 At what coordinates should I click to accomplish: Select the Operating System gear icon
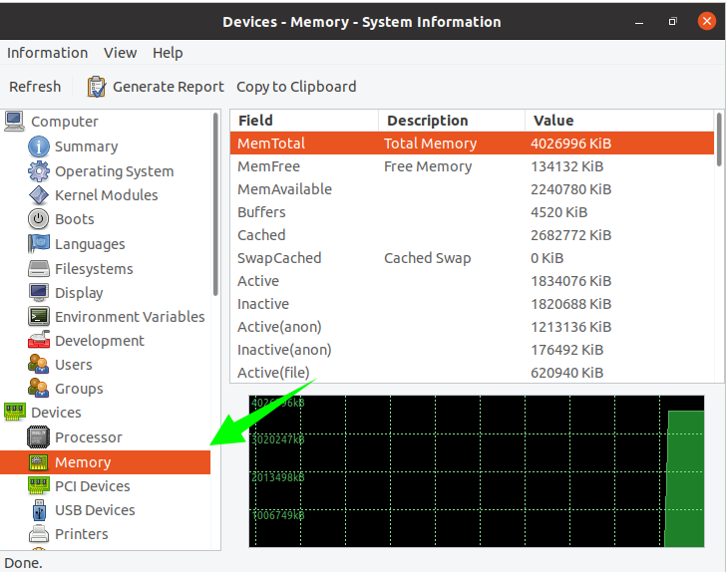pyautogui.click(x=39, y=171)
